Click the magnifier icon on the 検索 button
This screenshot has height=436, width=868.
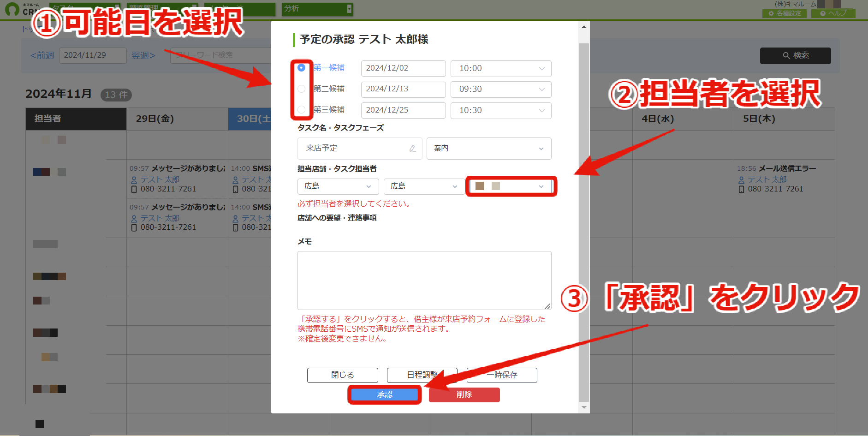786,55
